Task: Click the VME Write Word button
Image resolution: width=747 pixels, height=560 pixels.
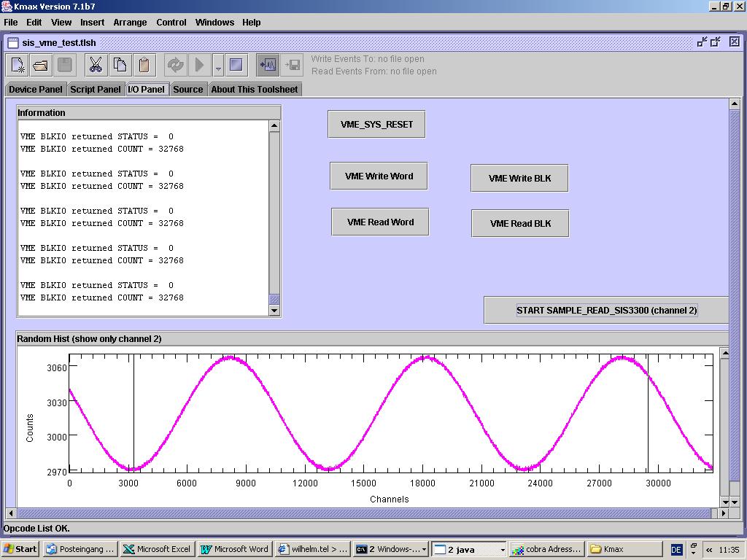Action: [379, 176]
